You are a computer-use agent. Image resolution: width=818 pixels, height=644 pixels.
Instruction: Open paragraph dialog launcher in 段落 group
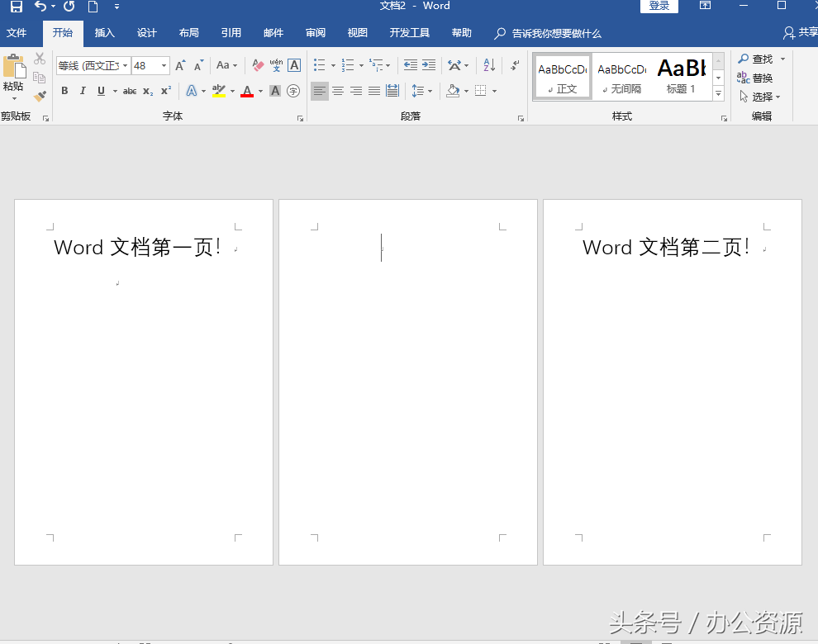(521, 118)
